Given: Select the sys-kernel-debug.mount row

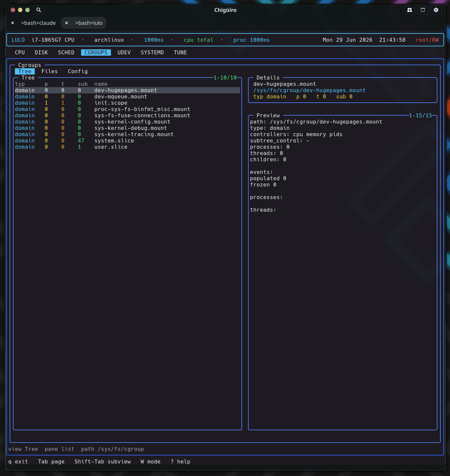Looking at the screenshot, I should click(x=127, y=128).
